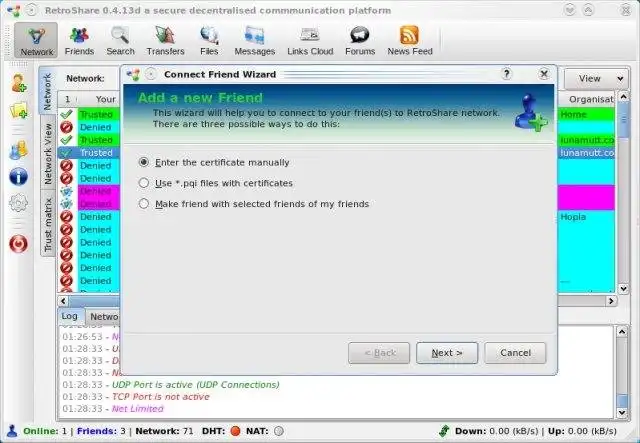This screenshot has height=443, width=640.
Task: Click the add friend sidebar icon
Action: (x=18, y=83)
